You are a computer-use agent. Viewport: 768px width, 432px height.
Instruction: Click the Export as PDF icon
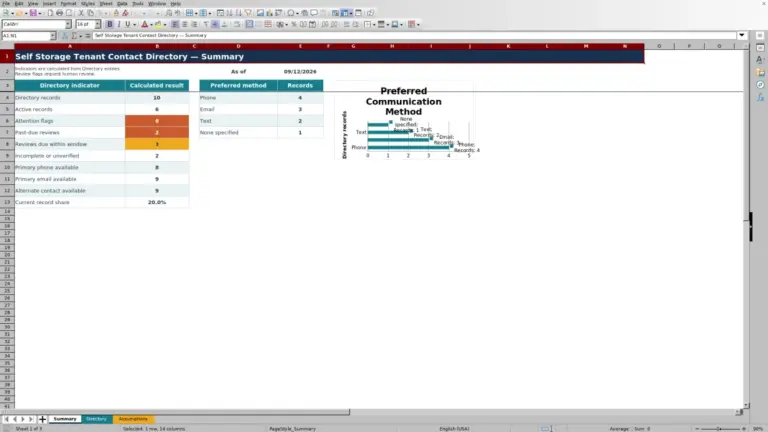coord(50,13)
